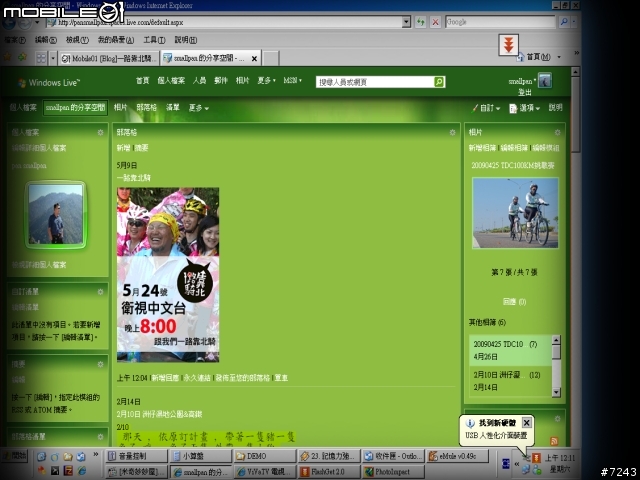Open the 工具 menu
The width and height of the screenshot is (640, 480).
click(x=154, y=40)
